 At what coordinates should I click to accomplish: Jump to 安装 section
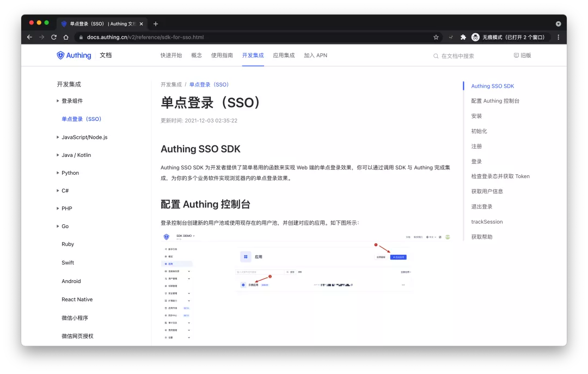coord(476,116)
